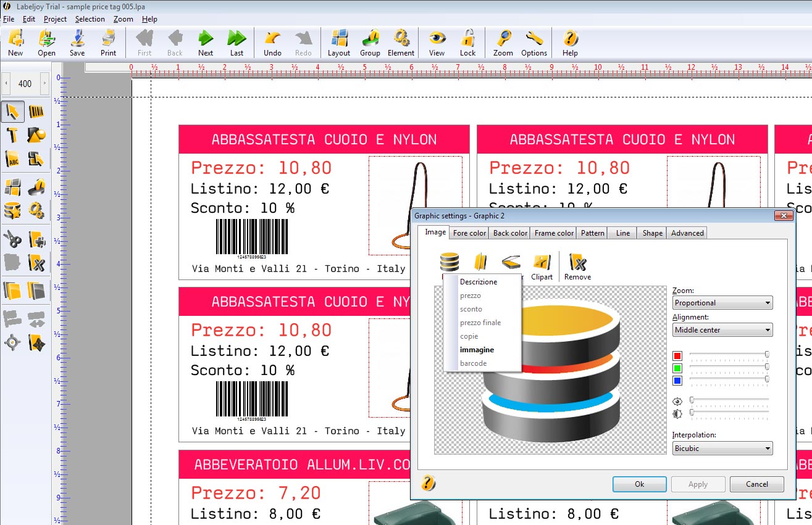Open the Zoom magnifier tool
This screenshot has height=525, width=812.
pyautogui.click(x=503, y=43)
